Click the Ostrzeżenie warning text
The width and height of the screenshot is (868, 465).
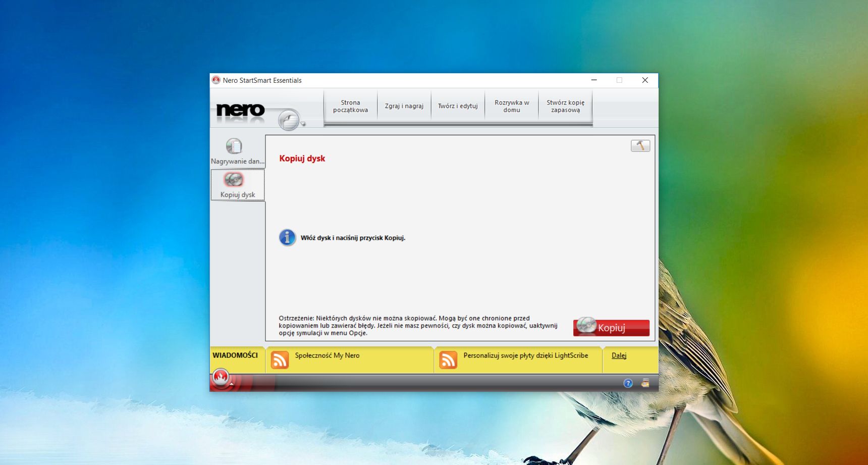(418, 326)
